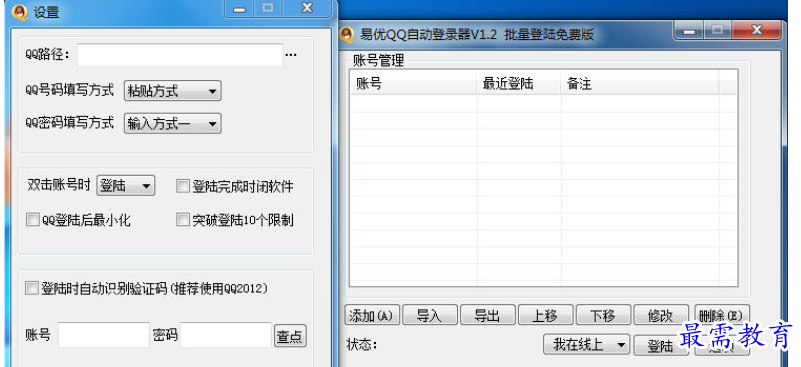Image resolution: width=801 pixels, height=367 pixels.
Task: Close the 设置 window
Action: pos(307,9)
